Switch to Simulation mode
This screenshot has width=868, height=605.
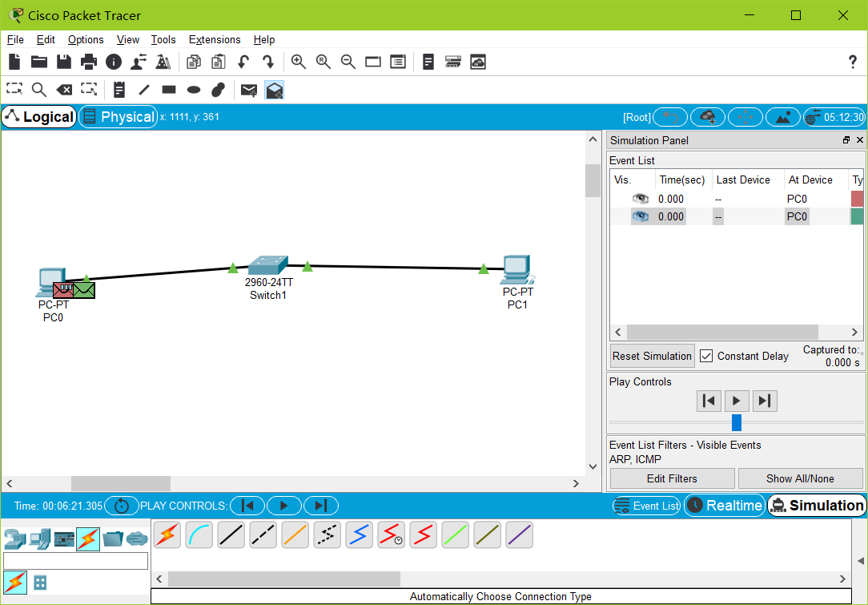pos(817,506)
